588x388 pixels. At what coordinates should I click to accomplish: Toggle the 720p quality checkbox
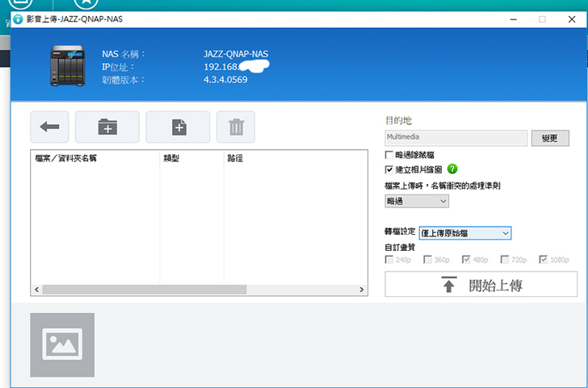(505, 260)
